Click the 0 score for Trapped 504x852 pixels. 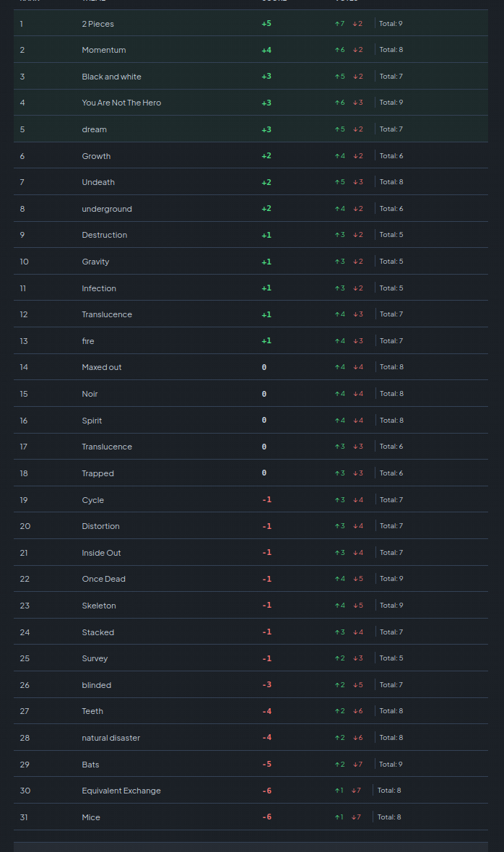tap(264, 473)
